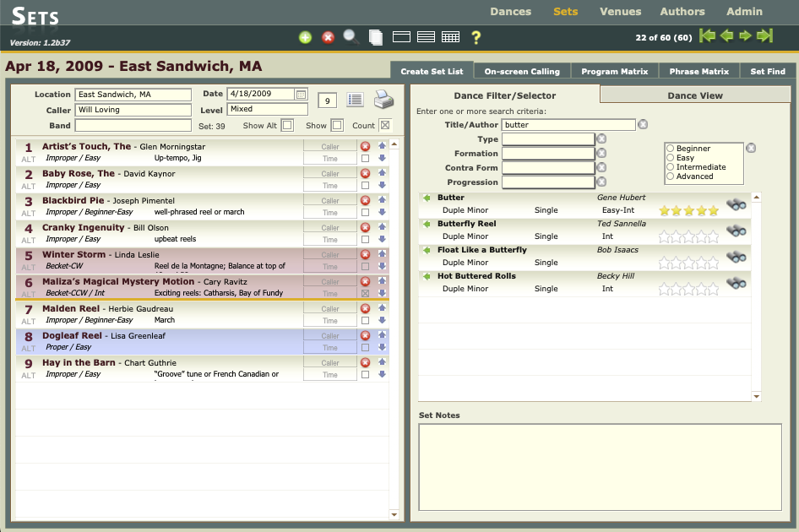
Task: Click inside the Formation filter field
Action: pos(548,154)
